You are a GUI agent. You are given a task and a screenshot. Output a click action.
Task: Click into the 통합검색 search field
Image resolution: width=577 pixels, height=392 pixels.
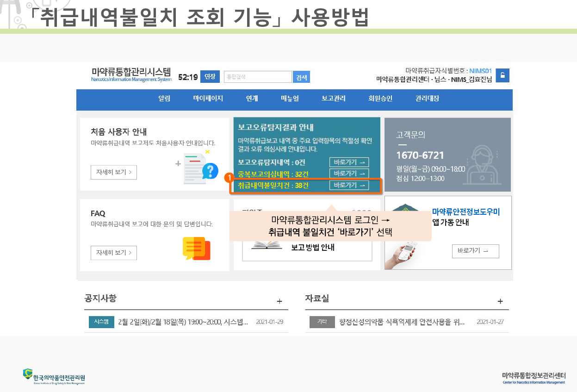[257, 77]
